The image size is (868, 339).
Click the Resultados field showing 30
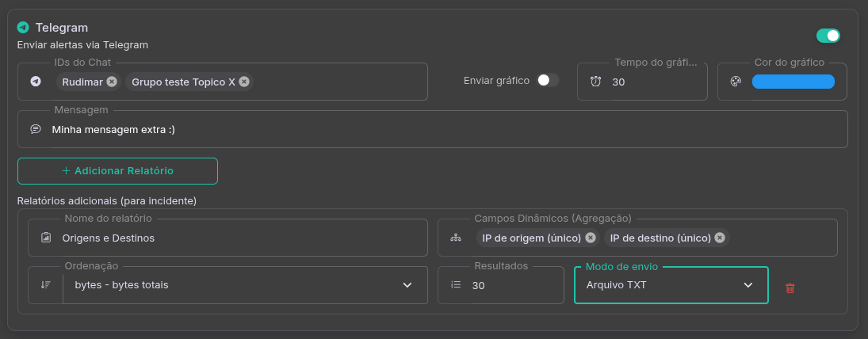click(515, 285)
